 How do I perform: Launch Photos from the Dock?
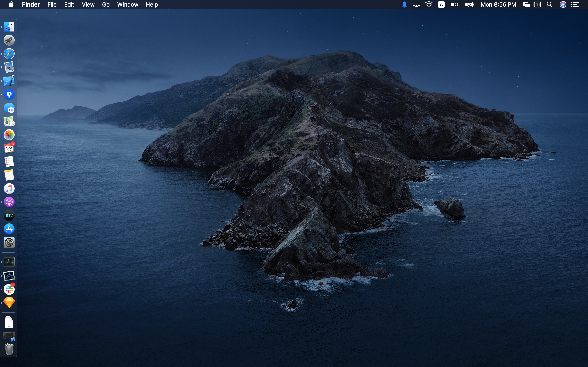click(9, 135)
